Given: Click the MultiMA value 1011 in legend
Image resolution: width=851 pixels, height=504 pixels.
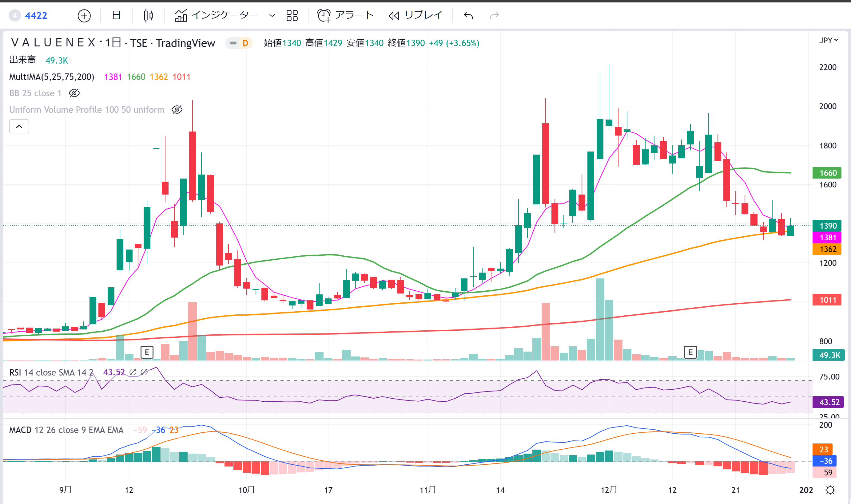Looking at the screenshot, I should click(181, 77).
